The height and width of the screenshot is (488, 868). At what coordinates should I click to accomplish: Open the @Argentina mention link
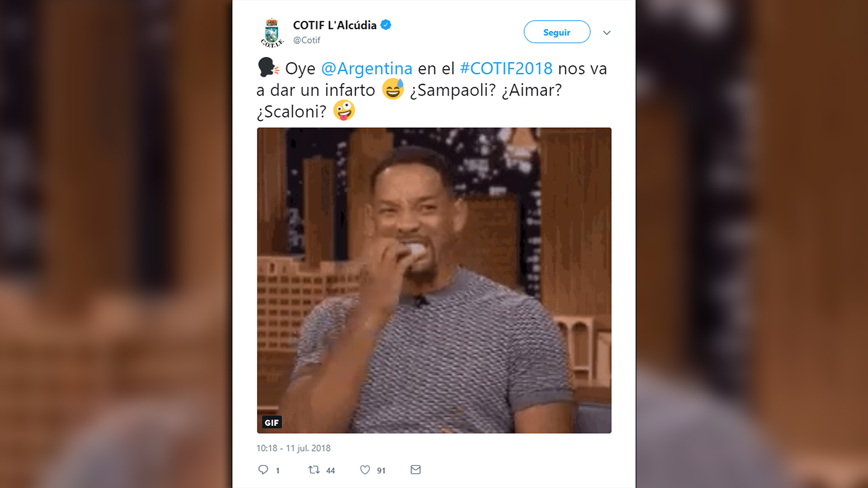(x=367, y=69)
